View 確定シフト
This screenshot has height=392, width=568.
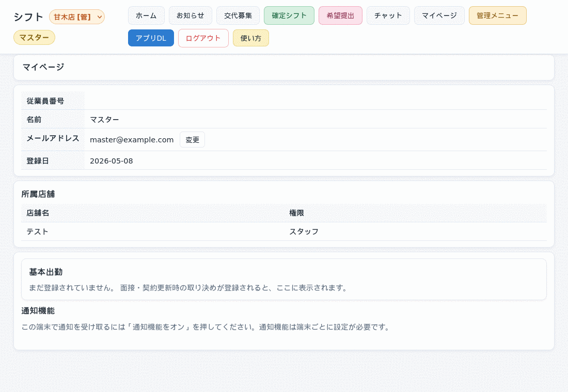tap(289, 15)
